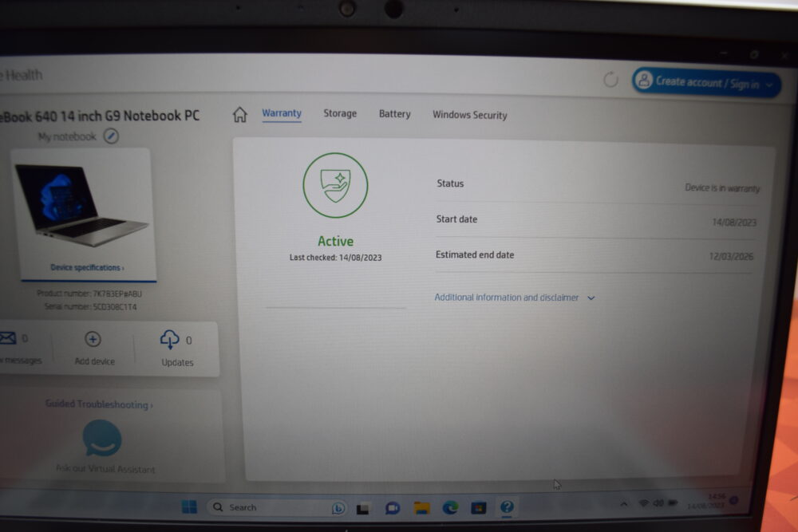Image resolution: width=798 pixels, height=532 pixels.
Task: Click the Active warranty status label
Action: click(335, 241)
